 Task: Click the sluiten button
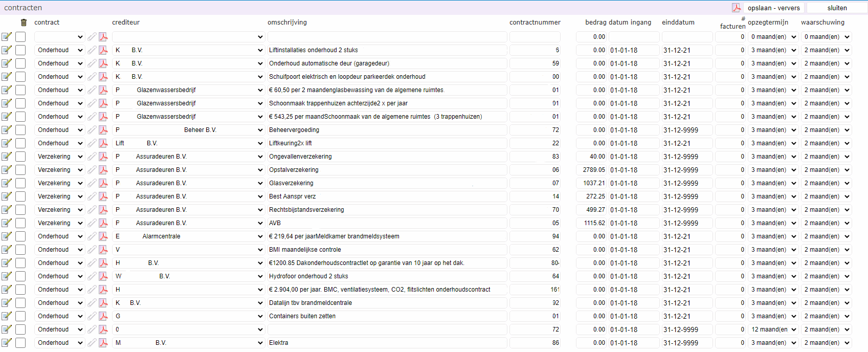pos(837,8)
